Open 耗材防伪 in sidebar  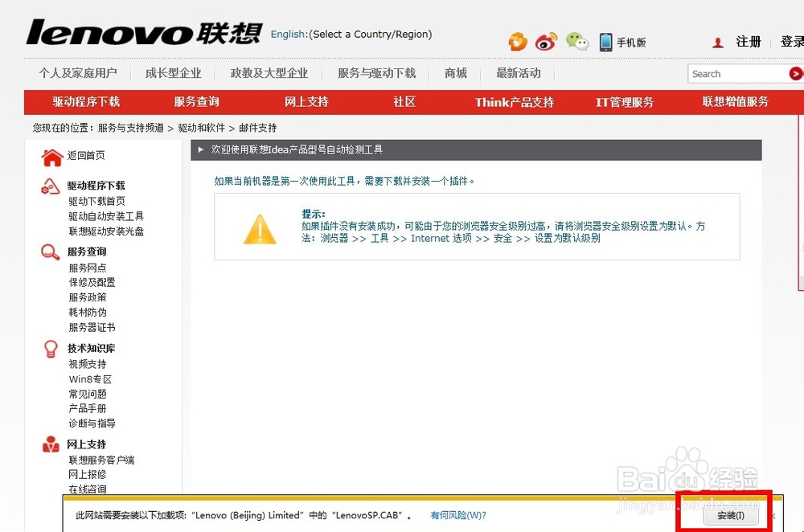(87, 312)
